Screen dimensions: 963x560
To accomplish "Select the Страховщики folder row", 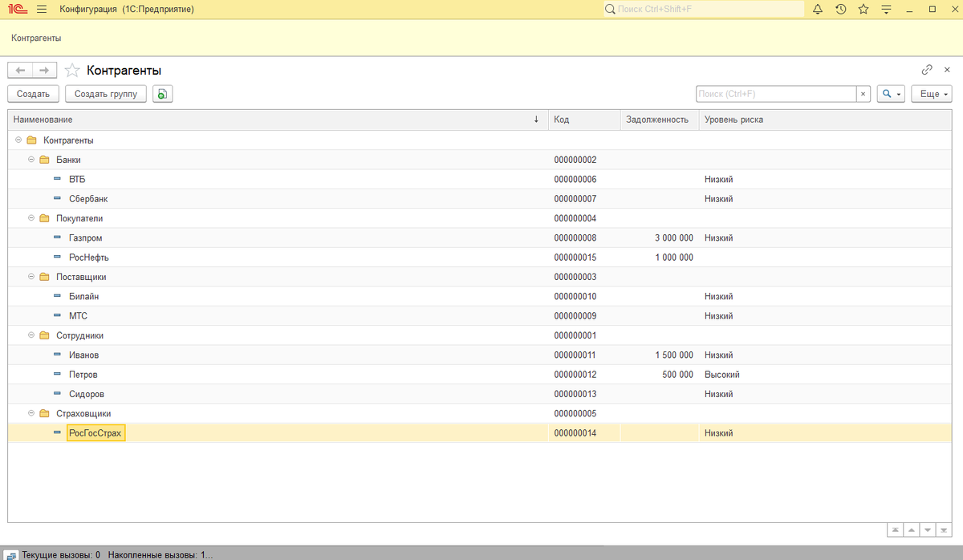I will [x=481, y=413].
